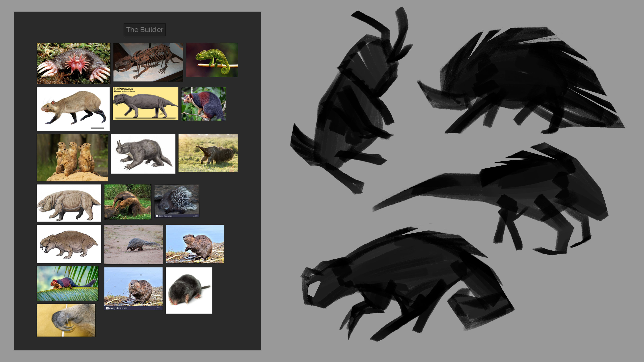This screenshot has height=362, width=644.
Task: Select the star-nosed mole photo
Action: click(x=73, y=63)
